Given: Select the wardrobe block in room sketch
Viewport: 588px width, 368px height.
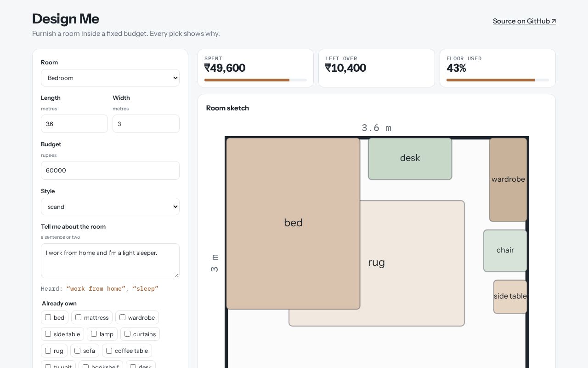Looking at the screenshot, I should (508, 179).
